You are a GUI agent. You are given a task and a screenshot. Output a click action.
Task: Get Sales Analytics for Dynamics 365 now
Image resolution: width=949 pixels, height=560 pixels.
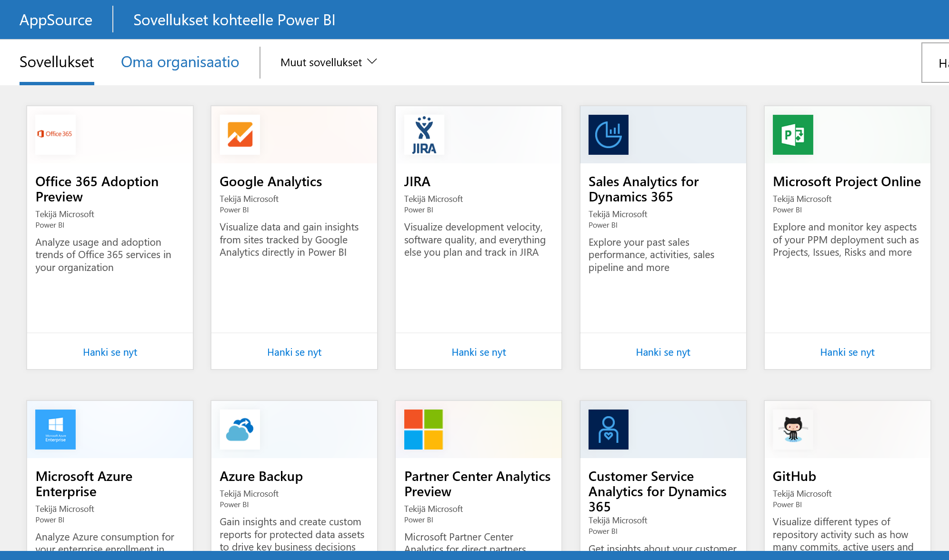pyautogui.click(x=663, y=352)
